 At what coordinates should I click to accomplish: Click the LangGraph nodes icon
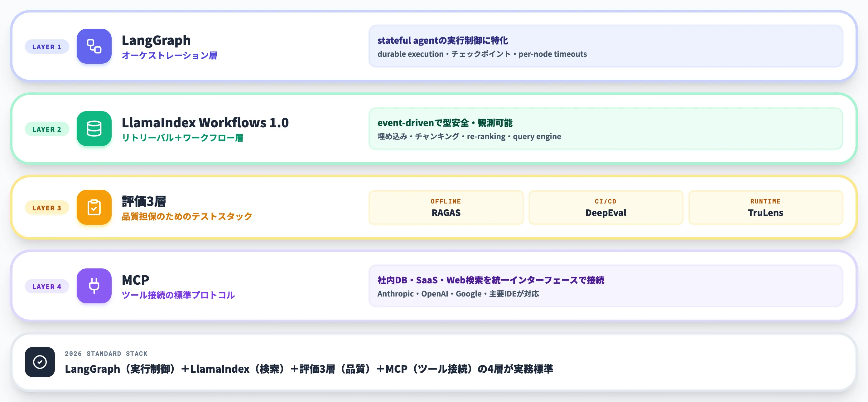click(x=94, y=46)
